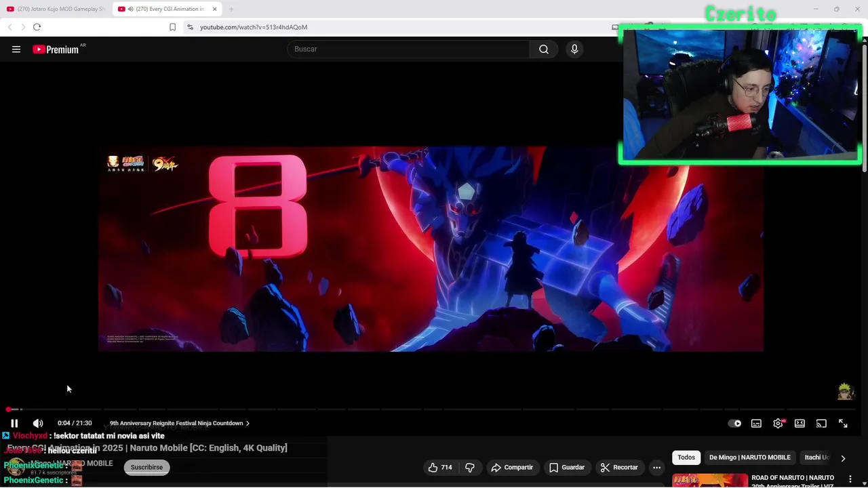Expand the chapter '9th Anniversary Reignite Festival Ninja Countdown'

click(x=180, y=423)
